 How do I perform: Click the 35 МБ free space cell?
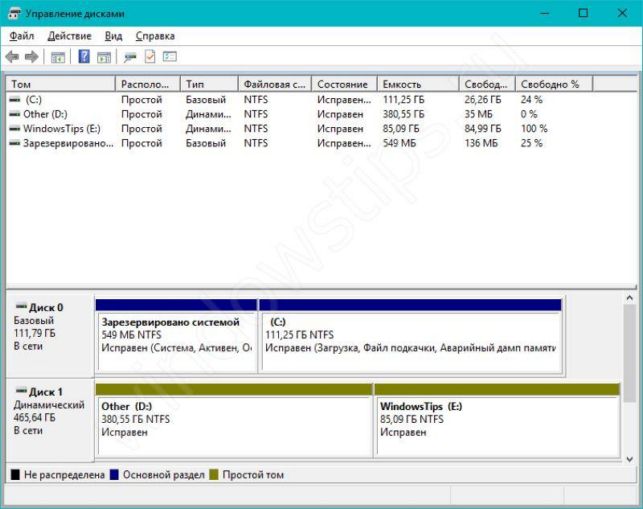[x=479, y=114]
